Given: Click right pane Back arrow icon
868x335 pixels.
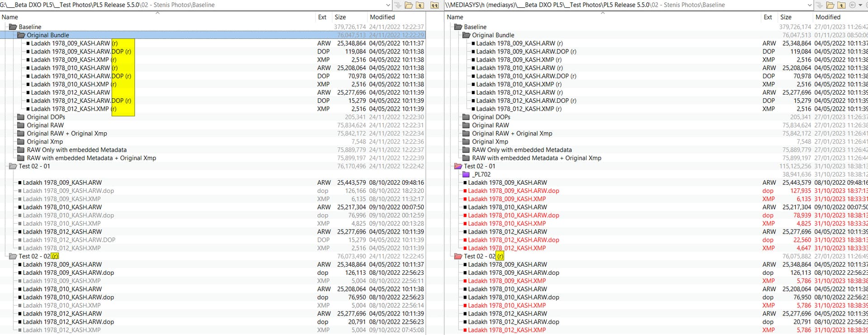Looking at the screenshot, I should [853, 5].
